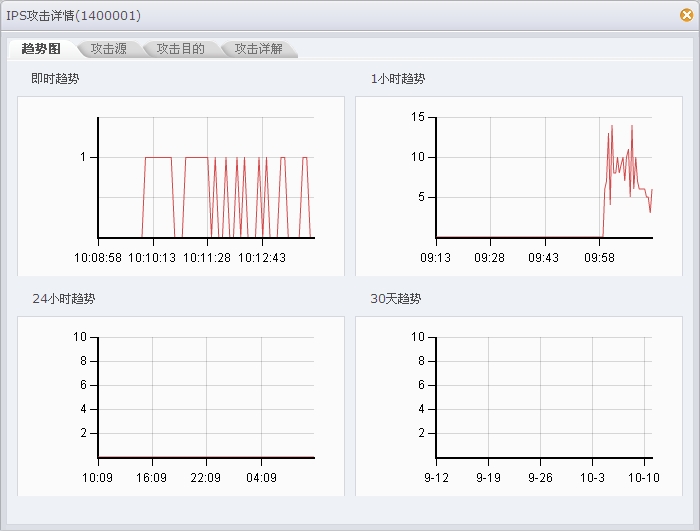The image size is (700, 531).
Task: Close the IPS攻击详情 dialog
Action: tap(687, 15)
